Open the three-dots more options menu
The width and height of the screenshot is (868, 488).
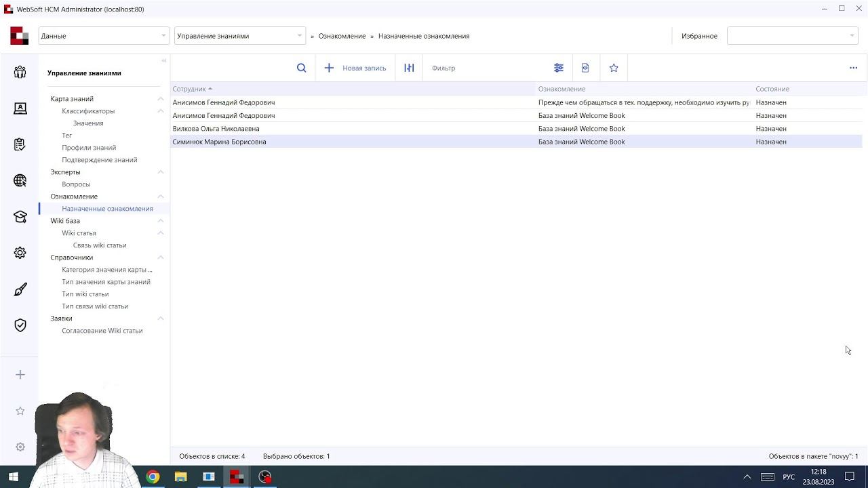(x=853, y=68)
